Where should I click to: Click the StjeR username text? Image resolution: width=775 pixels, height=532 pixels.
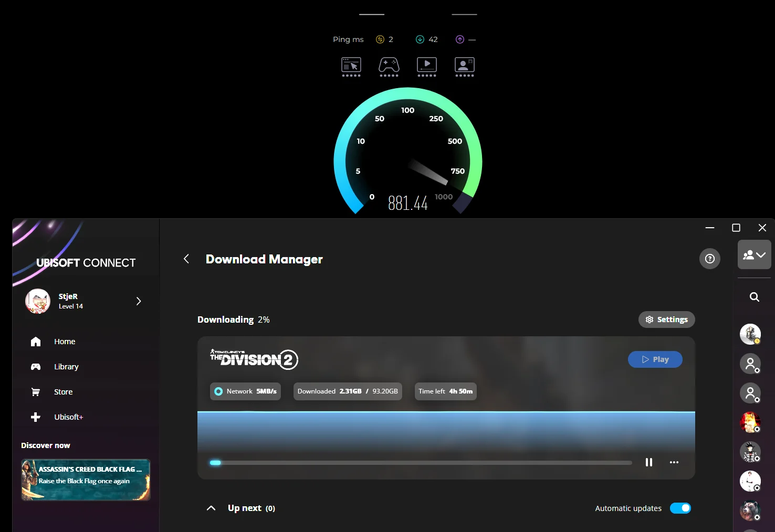pyautogui.click(x=68, y=296)
